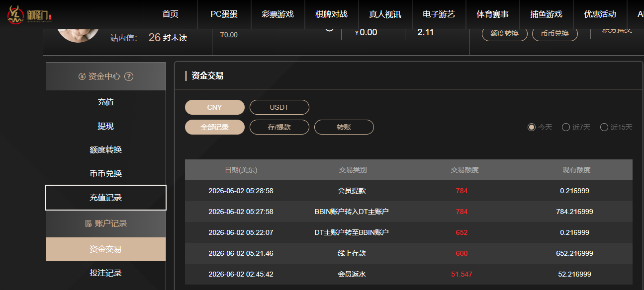Click the 御隆门 site logo
The height and width of the screenshot is (290, 644).
[x=30, y=14]
